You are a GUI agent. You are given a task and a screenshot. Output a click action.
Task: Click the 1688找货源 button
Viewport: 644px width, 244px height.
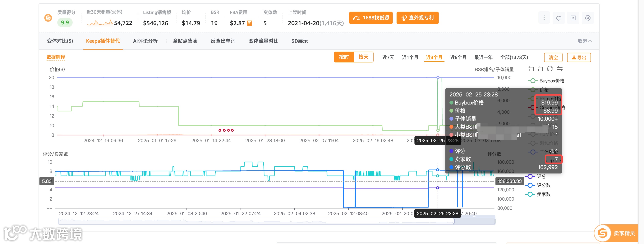click(371, 18)
